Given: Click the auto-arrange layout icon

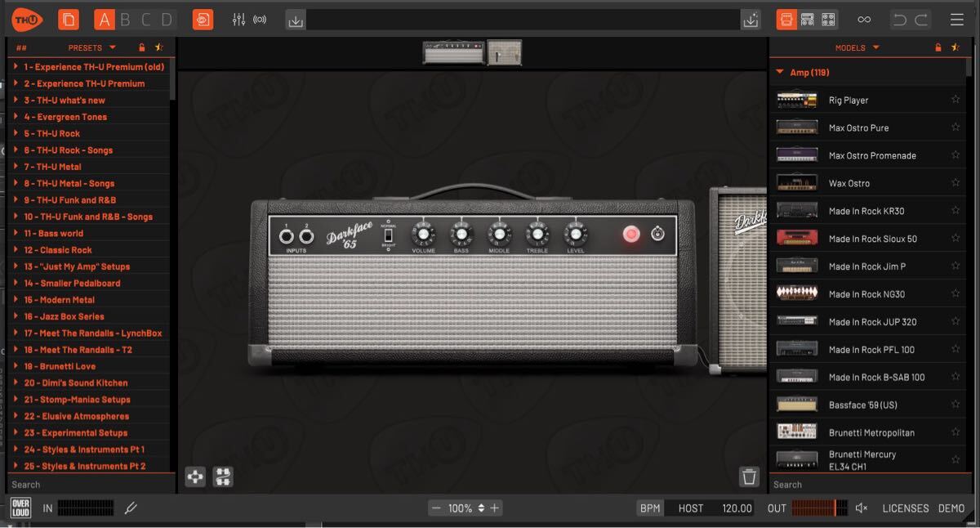Looking at the screenshot, I should 223,477.
